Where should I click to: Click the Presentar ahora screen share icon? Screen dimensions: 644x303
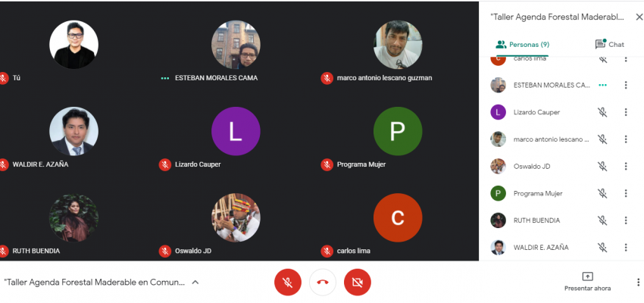point(587,276)
